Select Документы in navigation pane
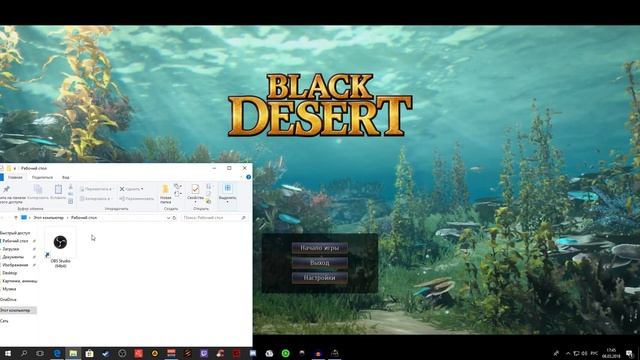640x360 pixels. click(x=13, y=257)
